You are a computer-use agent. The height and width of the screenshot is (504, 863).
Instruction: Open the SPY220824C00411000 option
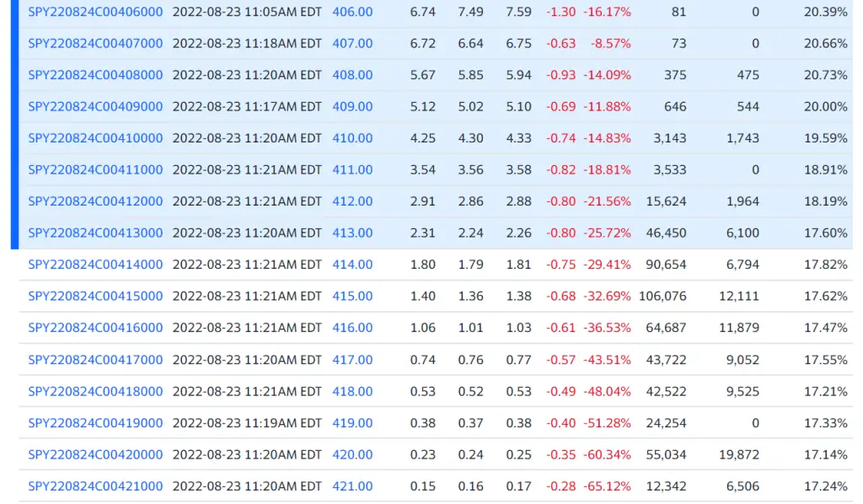pyautogui.click(x=96, y=169)
